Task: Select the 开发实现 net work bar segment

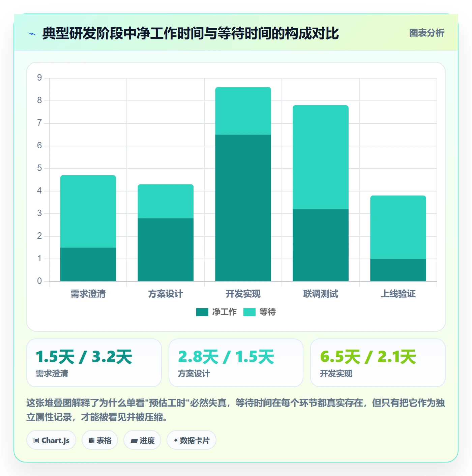Action: (243, 208)
